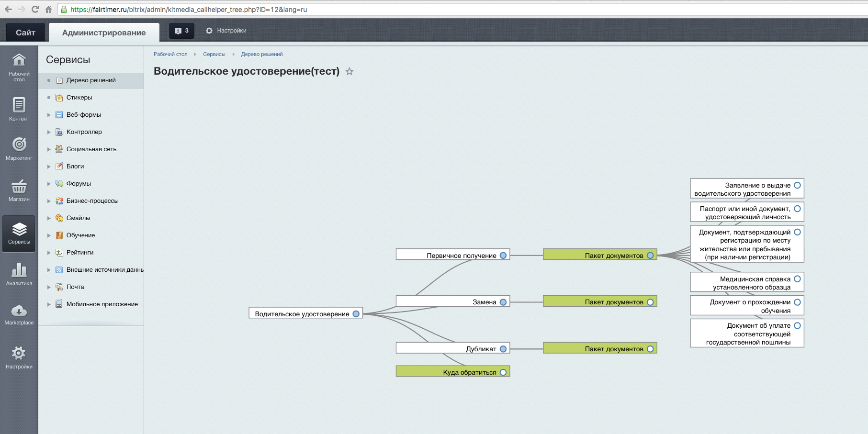Viewport: 868px width, 434px height.
Task: Expand the Мобильное приложение tree item
Action: [x=49, y=304]
